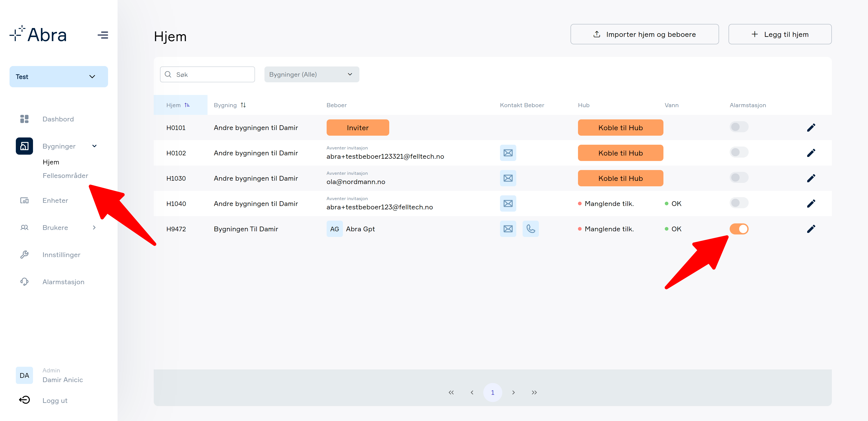The width and height of the screenshot is (868, 421).
Task: Open the Bygninger (Alle) filter dropdown
Action: [x=312, y=74]
